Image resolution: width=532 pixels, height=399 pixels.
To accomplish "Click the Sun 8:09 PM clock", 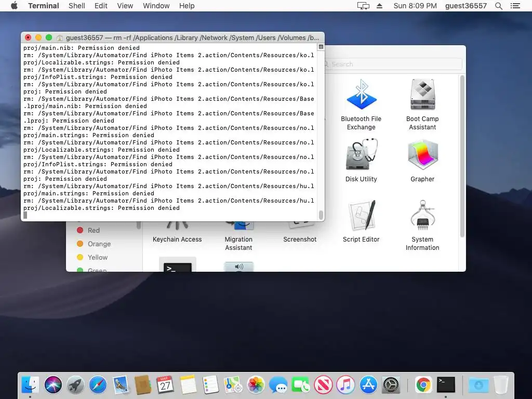I will point(415,6).
